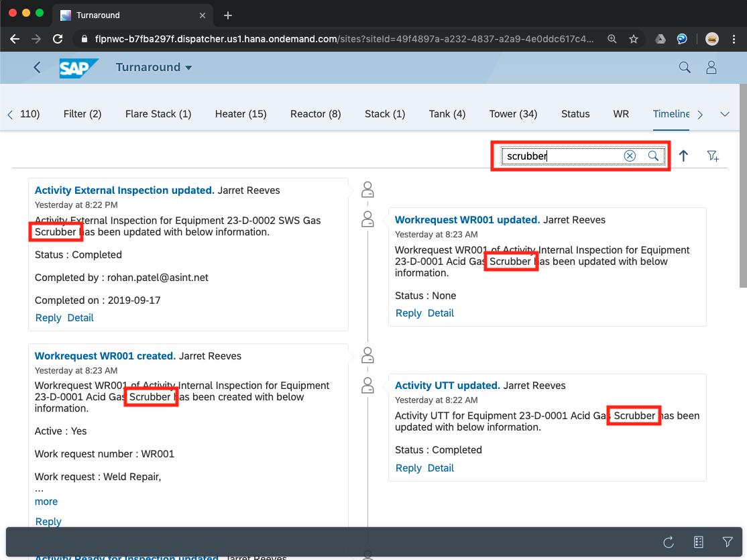Open Activity UTT updated title

coord(447,386)
